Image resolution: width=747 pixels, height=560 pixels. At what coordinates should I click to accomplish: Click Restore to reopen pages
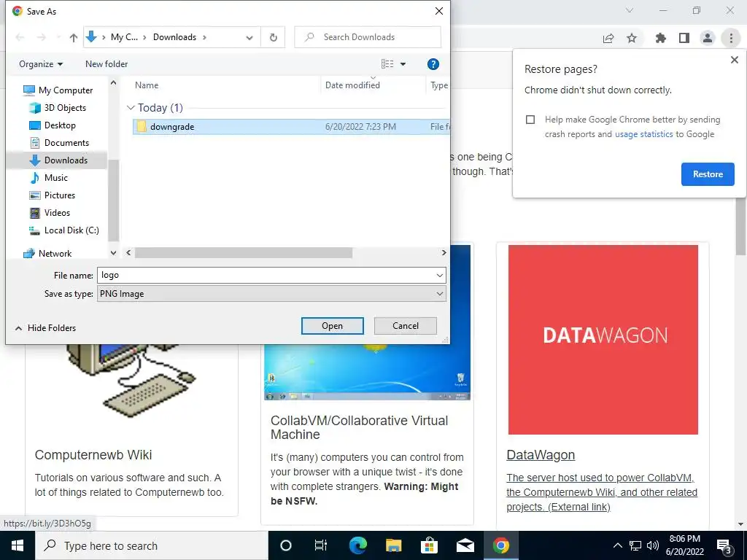tap(708, 174)
